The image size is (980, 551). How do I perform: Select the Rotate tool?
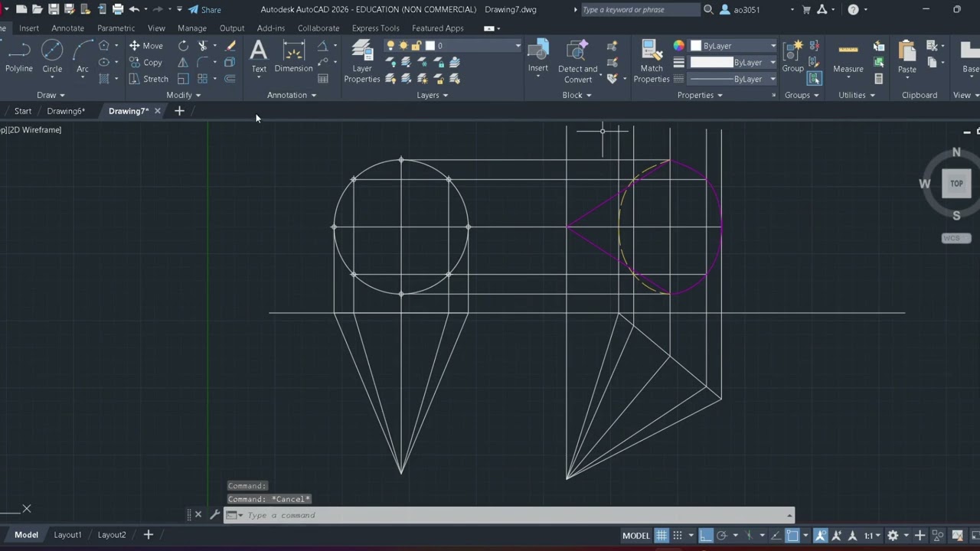183,46
